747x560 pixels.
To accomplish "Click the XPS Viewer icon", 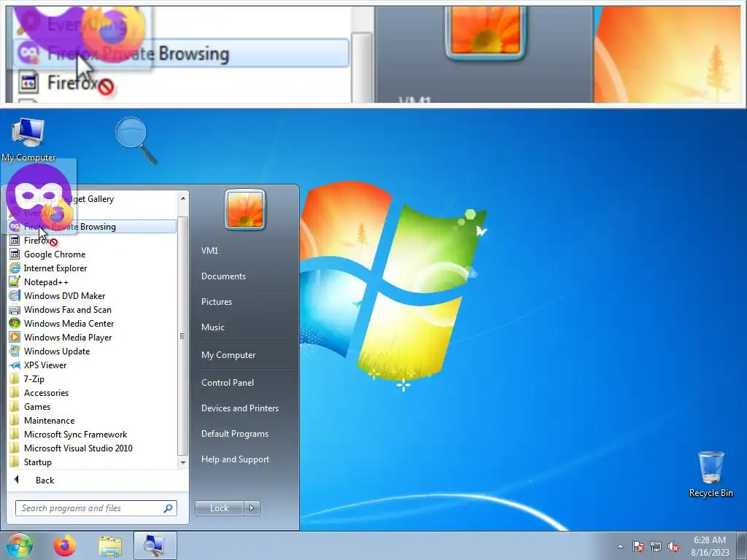I will pyautogui.click(x=15, y=365).
